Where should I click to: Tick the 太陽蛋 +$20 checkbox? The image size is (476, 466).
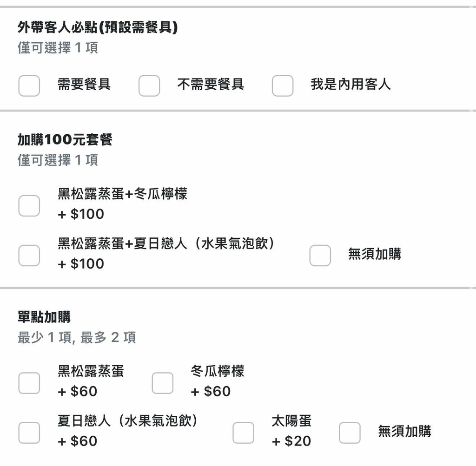coord(243,433)
